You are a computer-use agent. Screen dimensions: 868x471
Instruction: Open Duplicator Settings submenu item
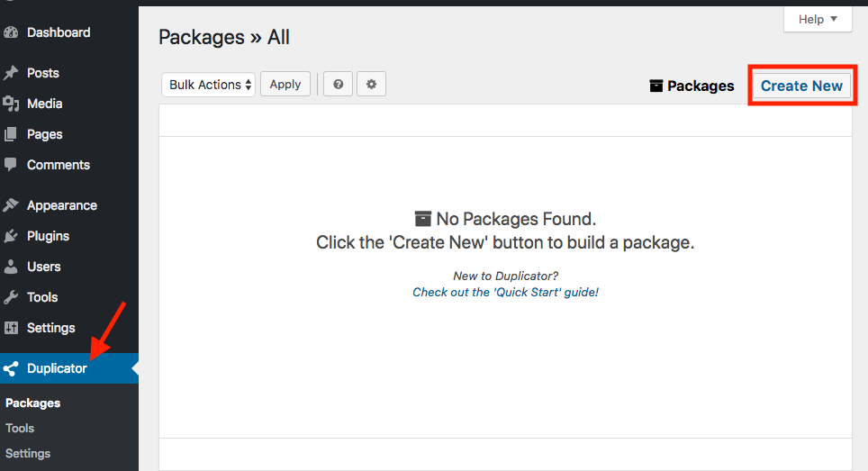point(28,454)
